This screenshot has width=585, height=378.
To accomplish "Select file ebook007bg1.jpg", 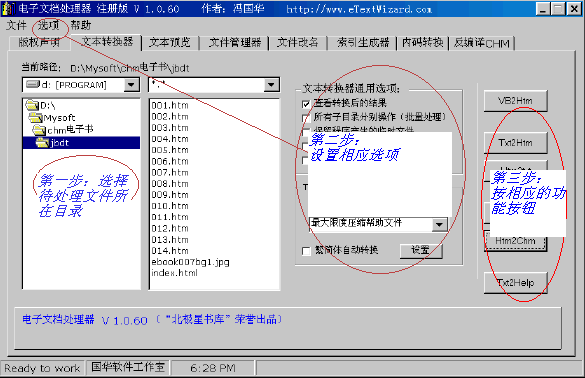I will (190, 262).
